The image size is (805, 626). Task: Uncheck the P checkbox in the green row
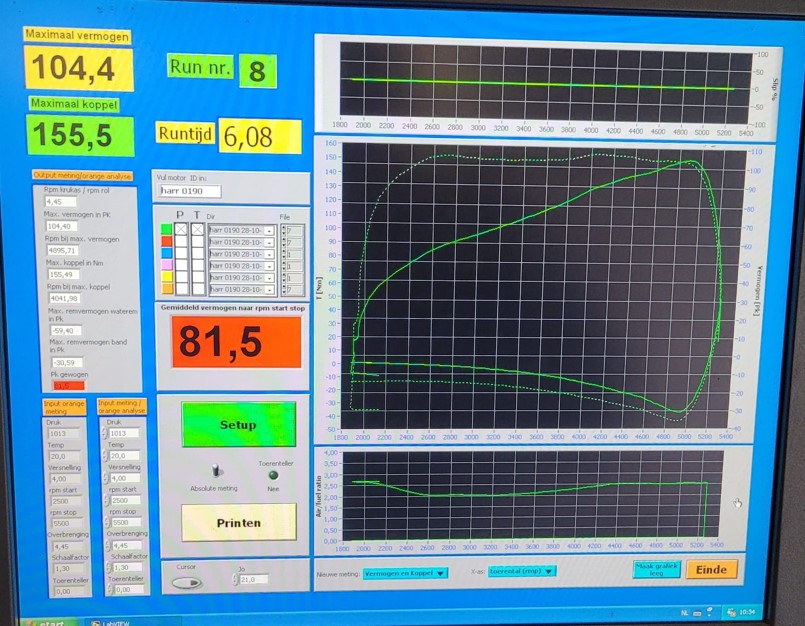click(181, 230)
